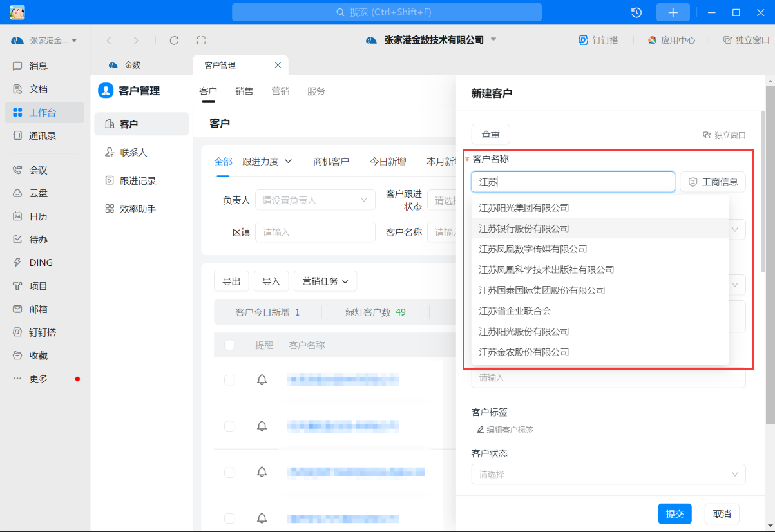Open 独立窗口 link in the new customer panel
Screen dimensions: 775x532
click(x=724, y=135)
